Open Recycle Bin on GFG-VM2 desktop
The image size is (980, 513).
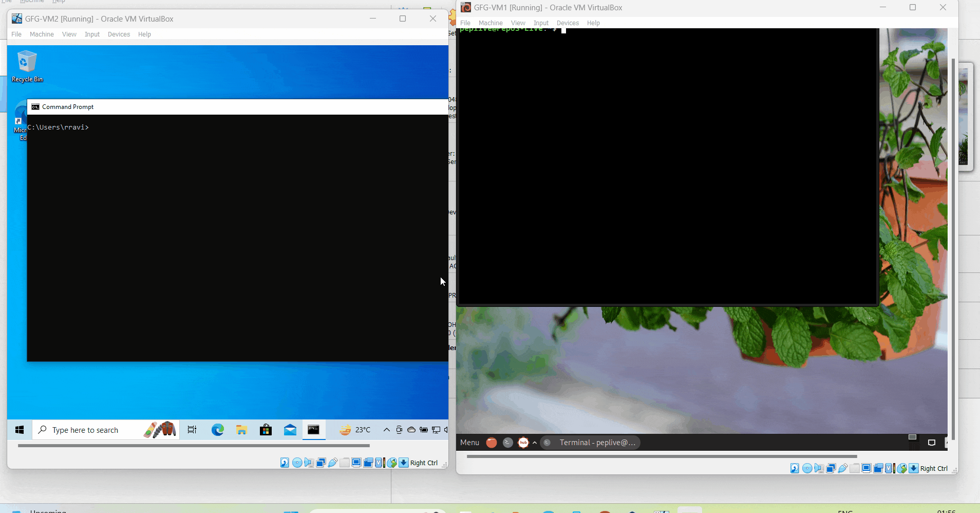click(x=27, y=66)
